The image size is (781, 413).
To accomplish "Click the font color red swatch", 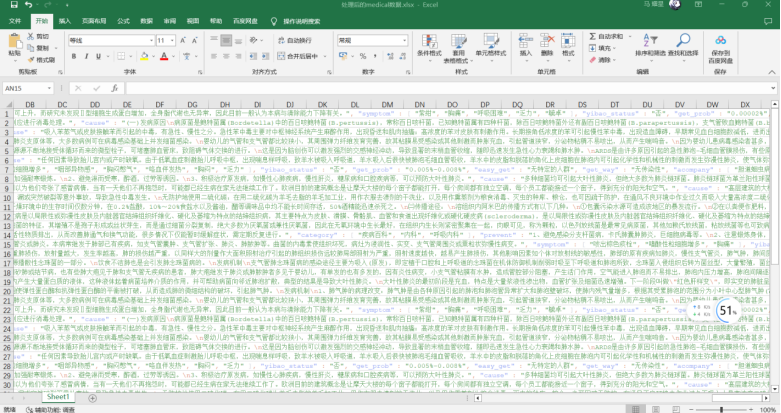I will [x=164, y=57].
